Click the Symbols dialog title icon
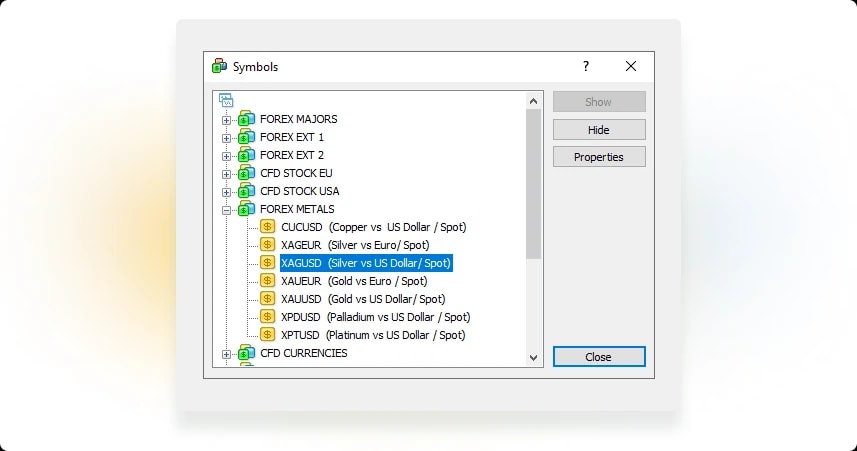Screen dimensions: 857x451 (220, 66)
